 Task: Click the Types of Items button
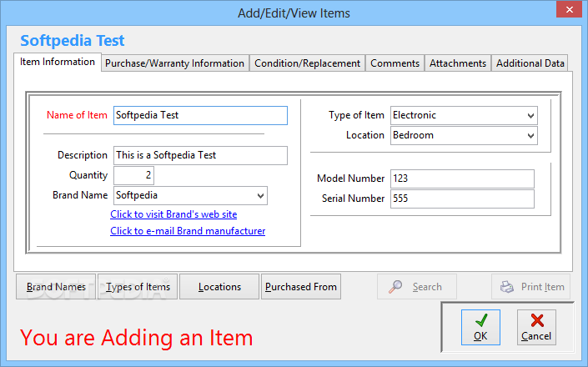[138, 287]
